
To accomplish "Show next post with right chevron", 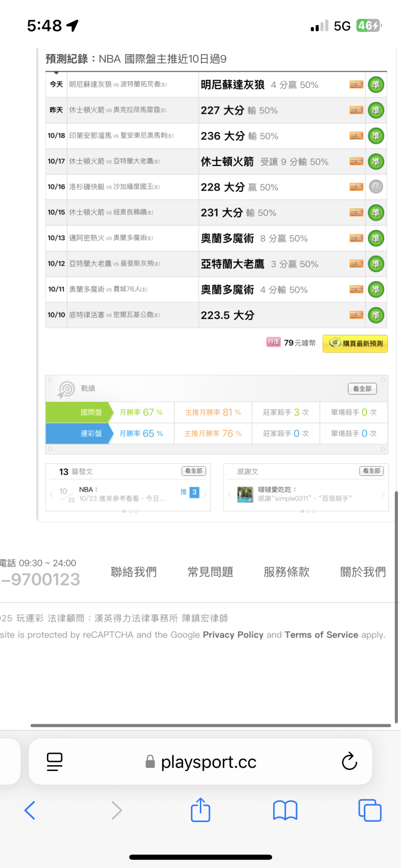I will (205, 494).
